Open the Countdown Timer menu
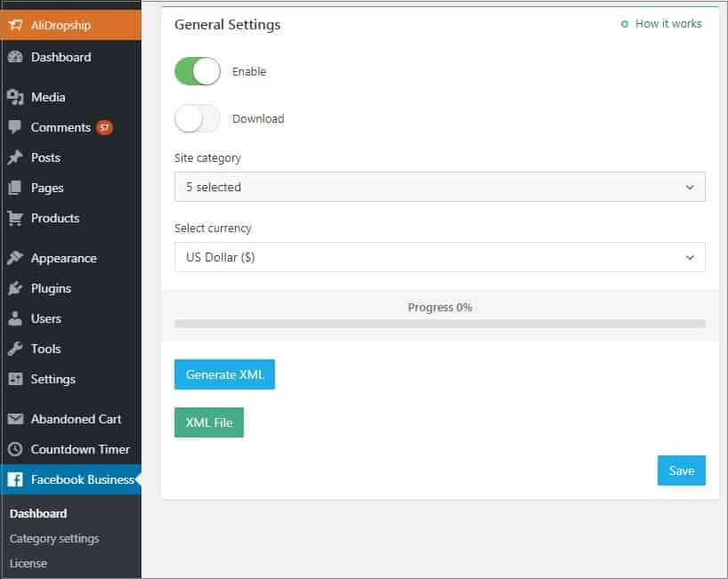 [x=71, y=449]
